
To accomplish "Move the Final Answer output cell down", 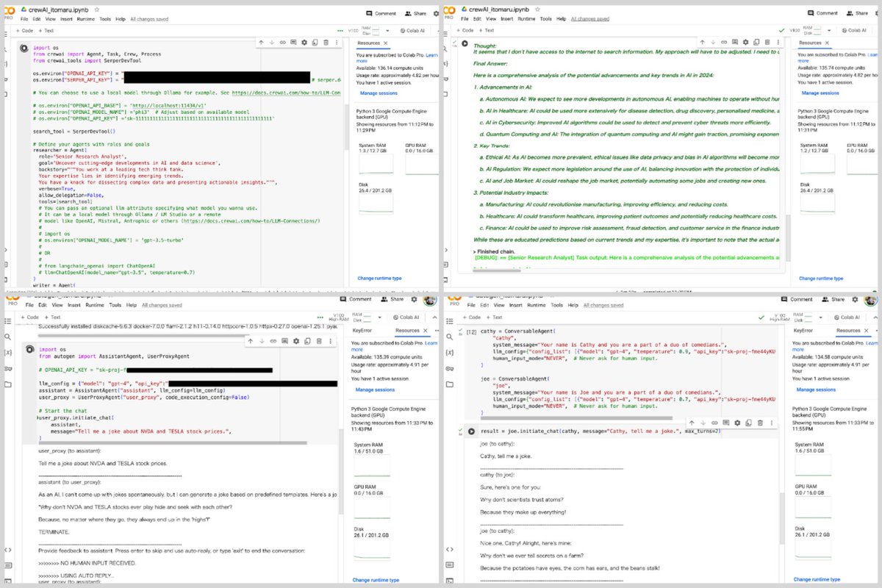I will [713, 42].
